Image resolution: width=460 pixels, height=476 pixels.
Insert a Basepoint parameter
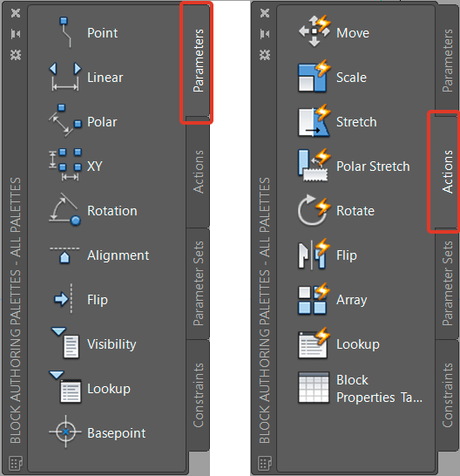[65, 432]
